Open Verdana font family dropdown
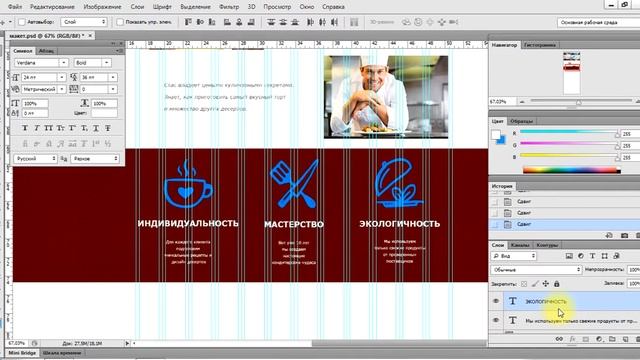This screenshot has height=360, width=640. click(x=64, y=63)
